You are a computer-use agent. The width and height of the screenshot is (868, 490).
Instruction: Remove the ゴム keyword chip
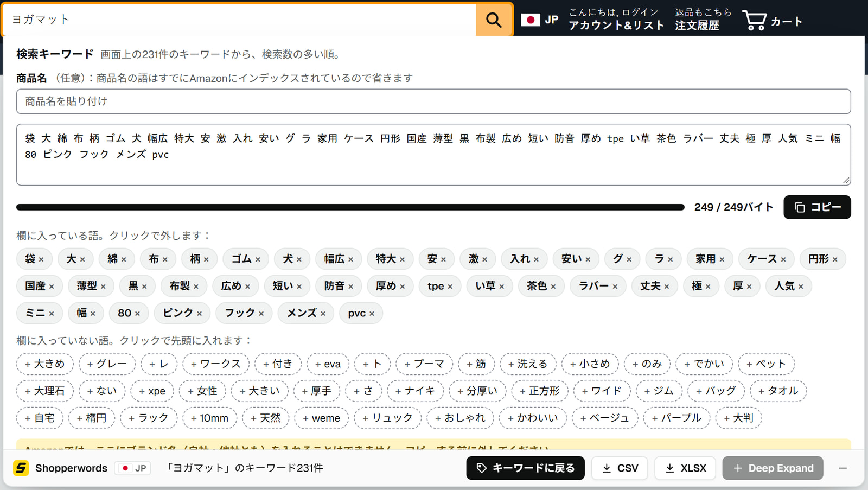pos(246,259)
